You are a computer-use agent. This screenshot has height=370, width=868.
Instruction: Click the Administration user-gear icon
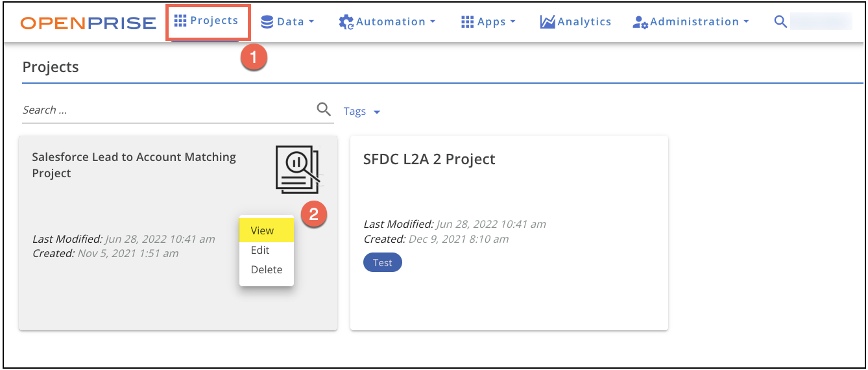coord(640,23)
